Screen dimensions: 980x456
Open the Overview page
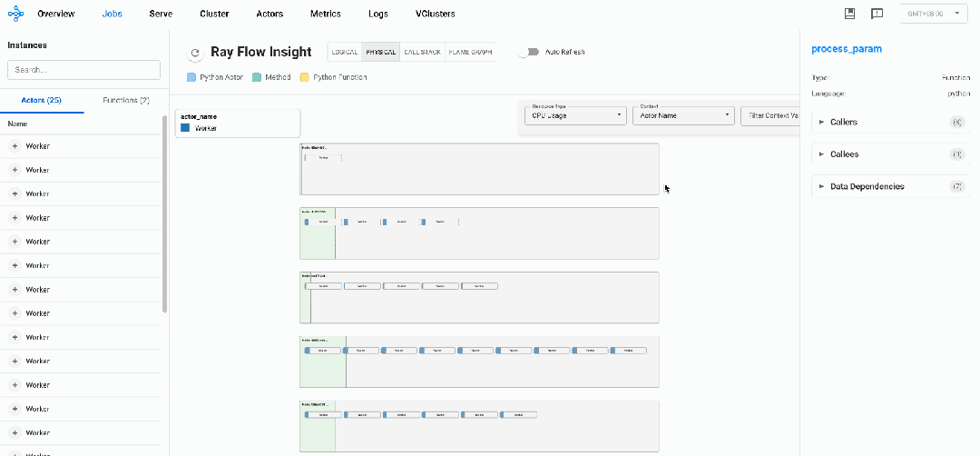pos(56,14)
